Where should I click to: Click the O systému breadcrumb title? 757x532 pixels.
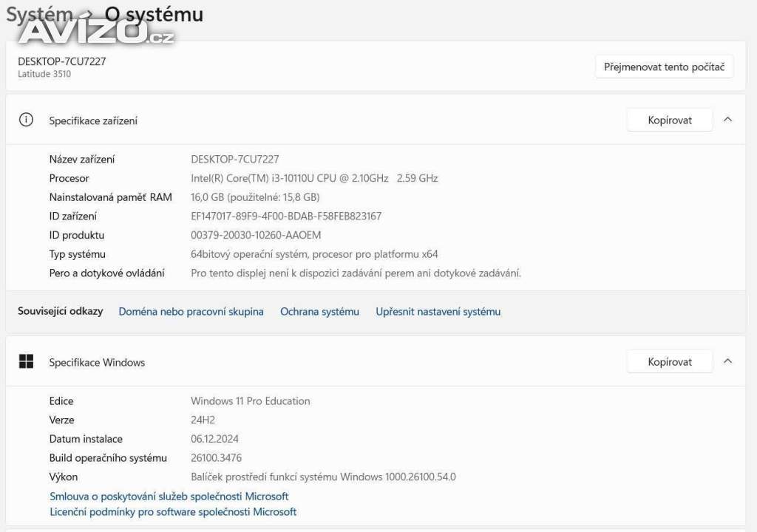pos(154,15)
